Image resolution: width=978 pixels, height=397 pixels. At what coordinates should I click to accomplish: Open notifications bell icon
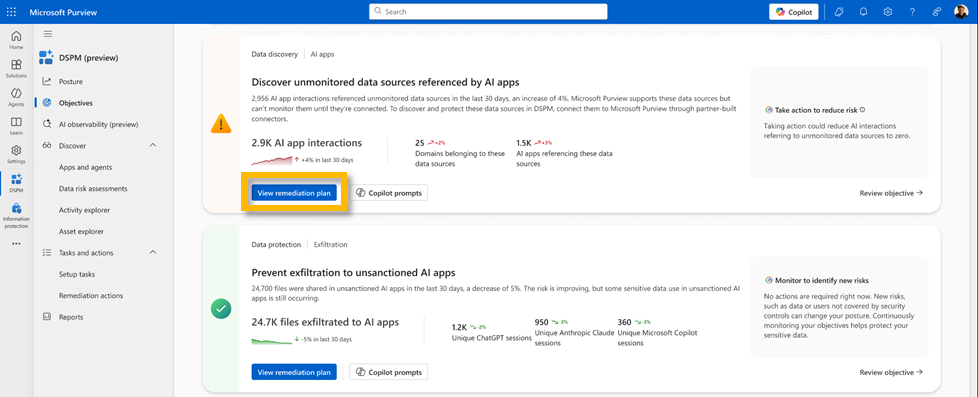tap(863, 12)
